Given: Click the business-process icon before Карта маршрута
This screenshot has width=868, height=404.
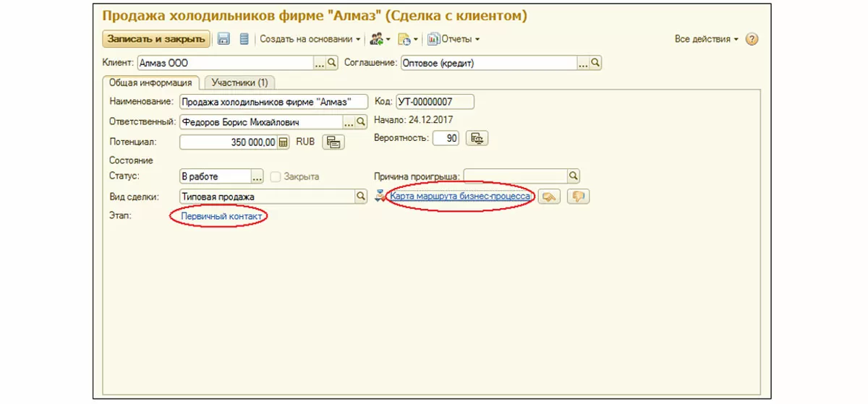Looking at the screenshot, I should 381,196.
